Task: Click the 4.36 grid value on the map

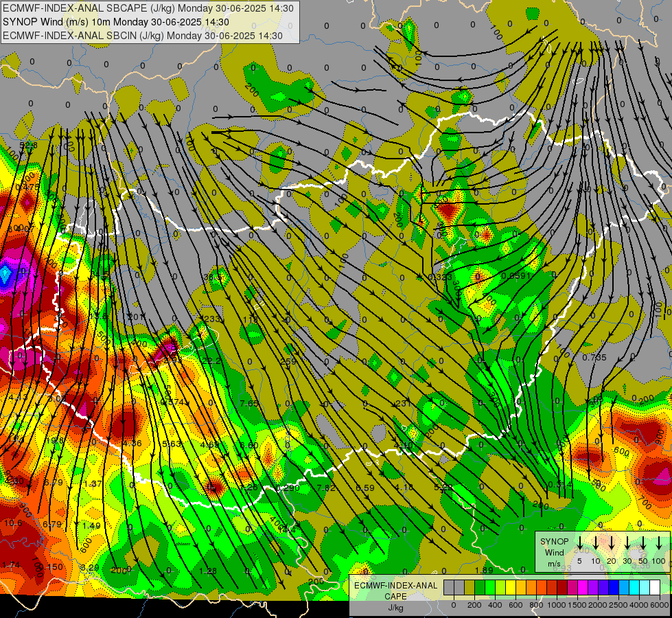Action: pyautogui.click(x=132, y=443)
